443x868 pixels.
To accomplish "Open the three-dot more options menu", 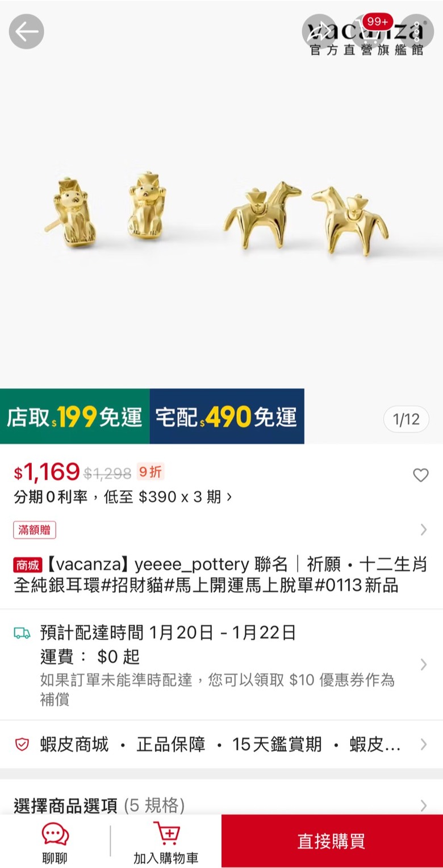I will coord(417,32).
